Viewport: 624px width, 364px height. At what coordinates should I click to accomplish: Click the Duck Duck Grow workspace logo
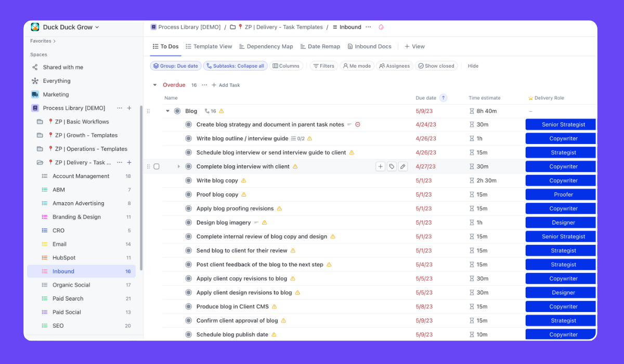(35, 27)
